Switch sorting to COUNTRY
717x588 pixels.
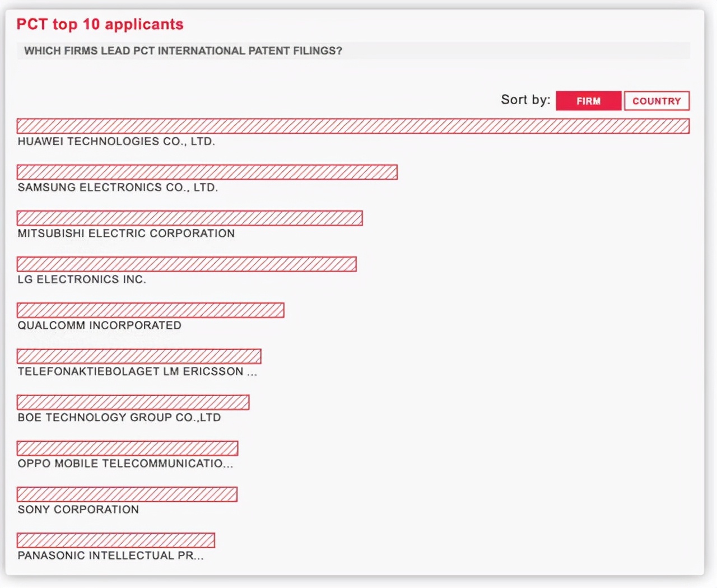(657, 101)
